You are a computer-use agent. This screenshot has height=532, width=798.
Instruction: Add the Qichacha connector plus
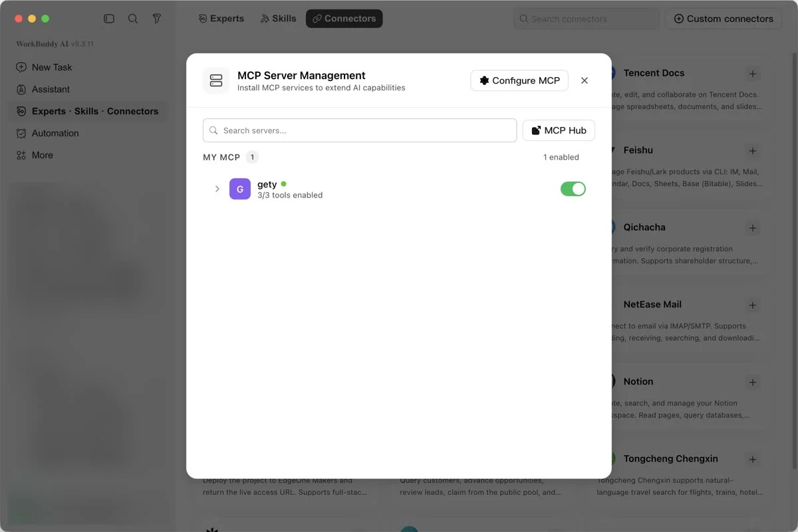point(753,228)
